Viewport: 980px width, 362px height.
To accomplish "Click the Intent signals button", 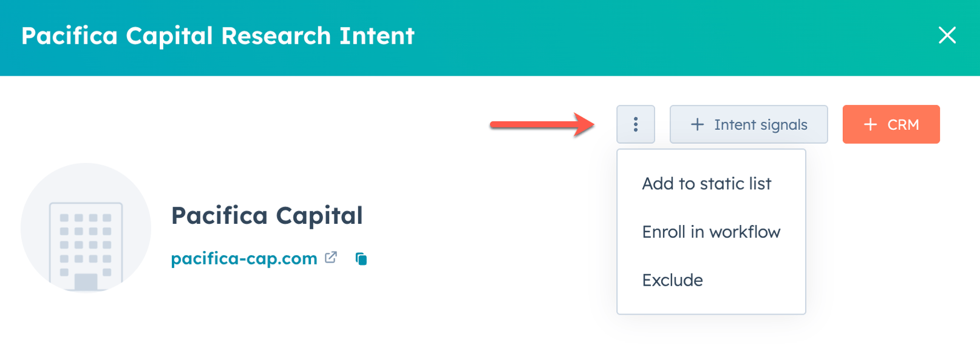I will tap(748, 124).
